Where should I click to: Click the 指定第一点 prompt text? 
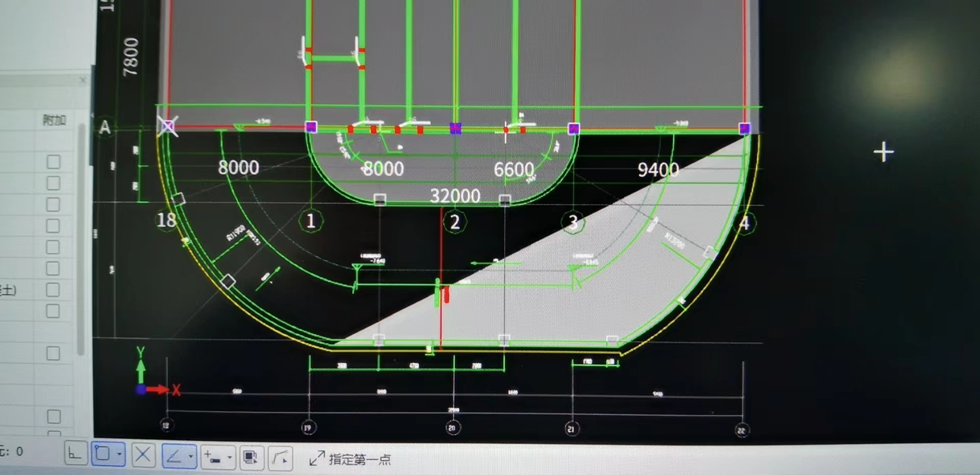point(360,460)
